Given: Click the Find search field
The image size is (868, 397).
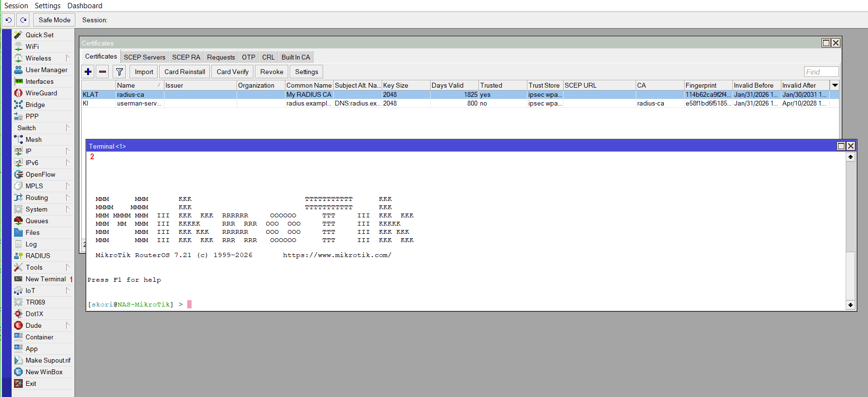Looking at the screenshot, I should (821, 72).
